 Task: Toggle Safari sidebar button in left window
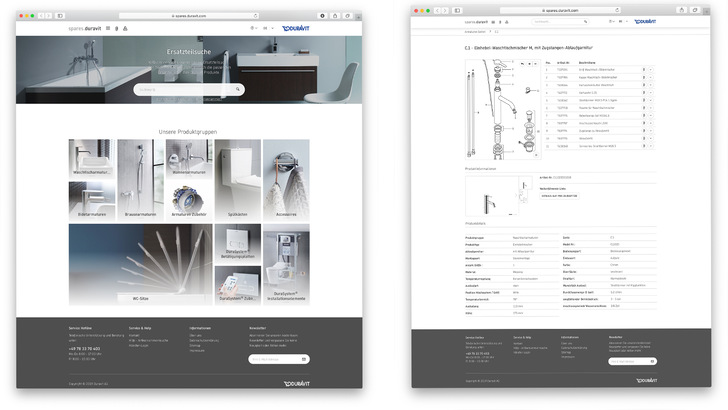coord(59,16)
